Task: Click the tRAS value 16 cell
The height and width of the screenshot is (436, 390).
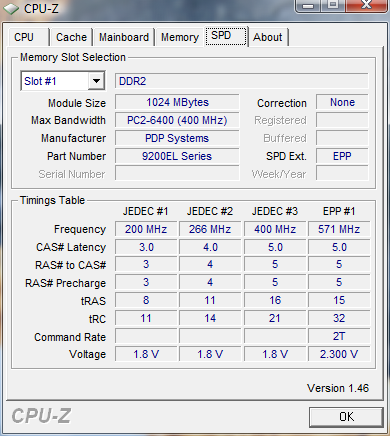Action: 275,300
